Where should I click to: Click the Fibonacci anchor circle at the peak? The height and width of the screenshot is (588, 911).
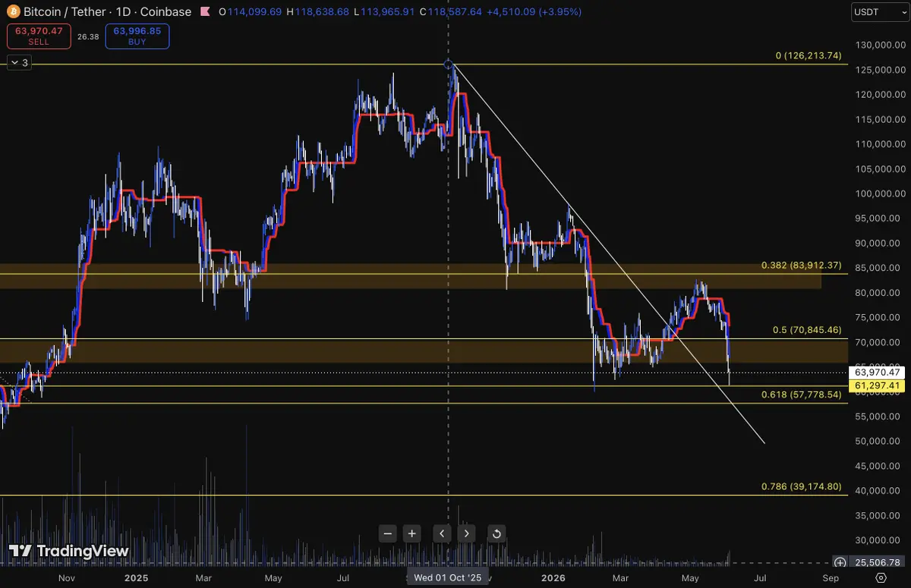pyautogui.click(x=448, y=64)
